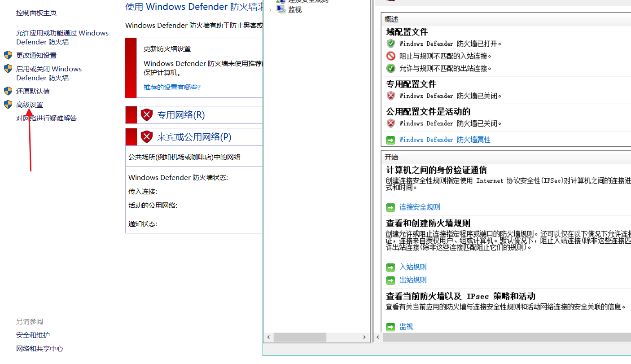Open Windows Defender 防火墙属性 link

(445, 140)
